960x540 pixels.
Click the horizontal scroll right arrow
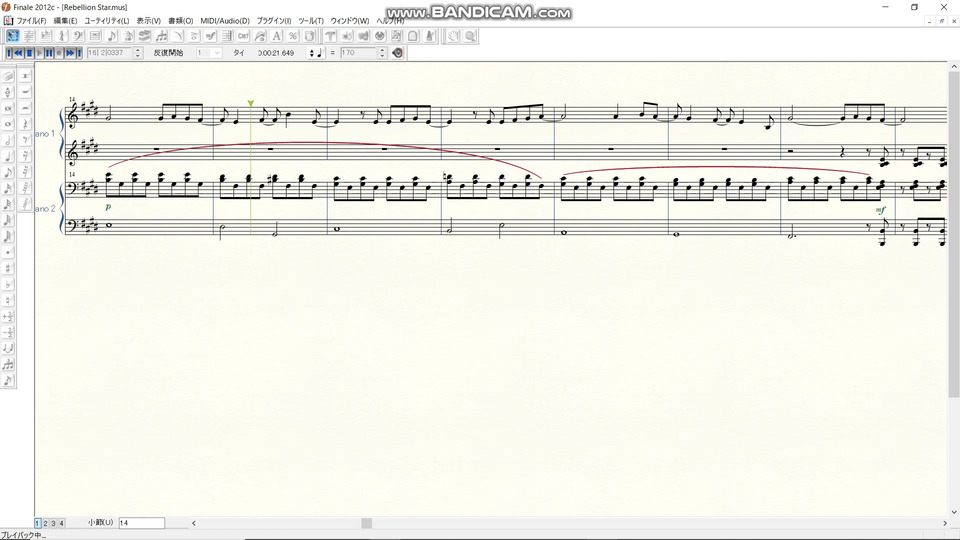pos(945,523)
